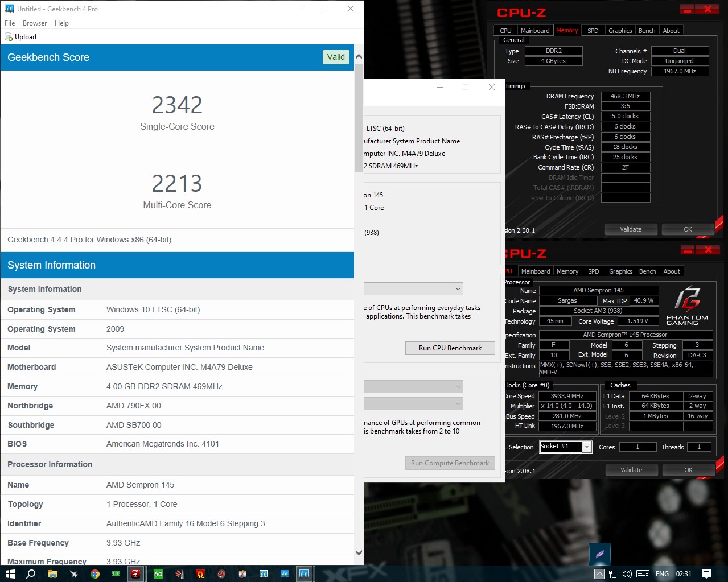Click the green Valid badge
Viewport: 728px width, 582px height.
336,57
